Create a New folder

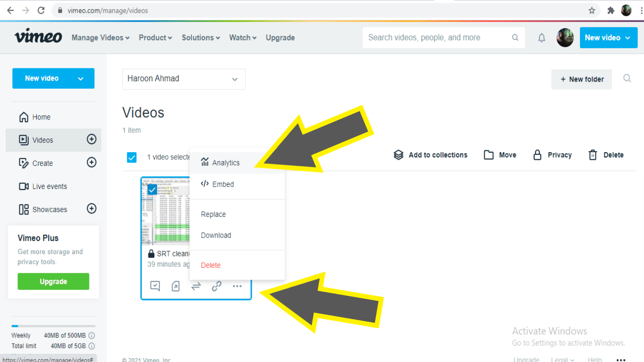tap(582, 79)
